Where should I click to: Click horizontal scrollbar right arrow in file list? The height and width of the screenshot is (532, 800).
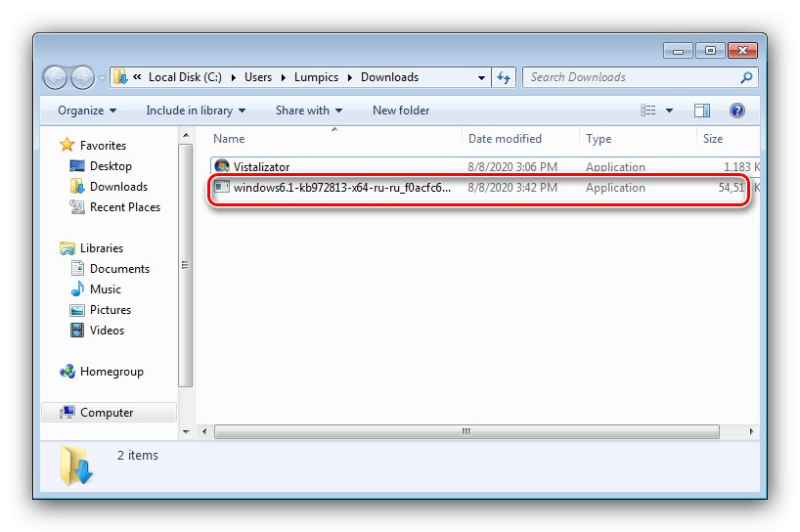point(751,431)
